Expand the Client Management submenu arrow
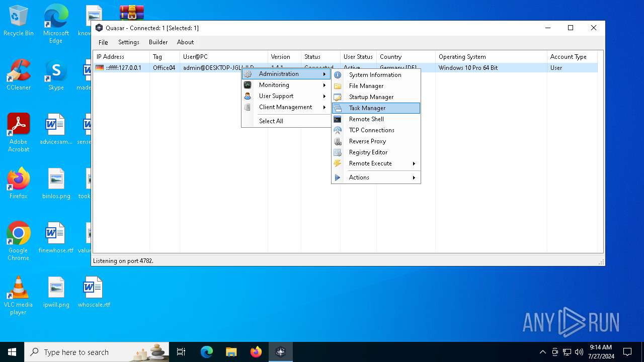644x362 pixels. point(325,107)
